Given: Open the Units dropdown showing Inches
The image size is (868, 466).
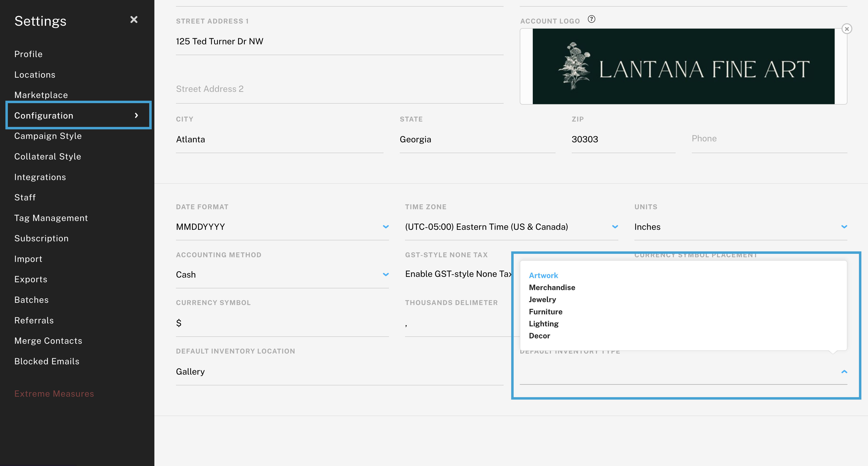Looking at the screenshot, I should tap(844, 227).
